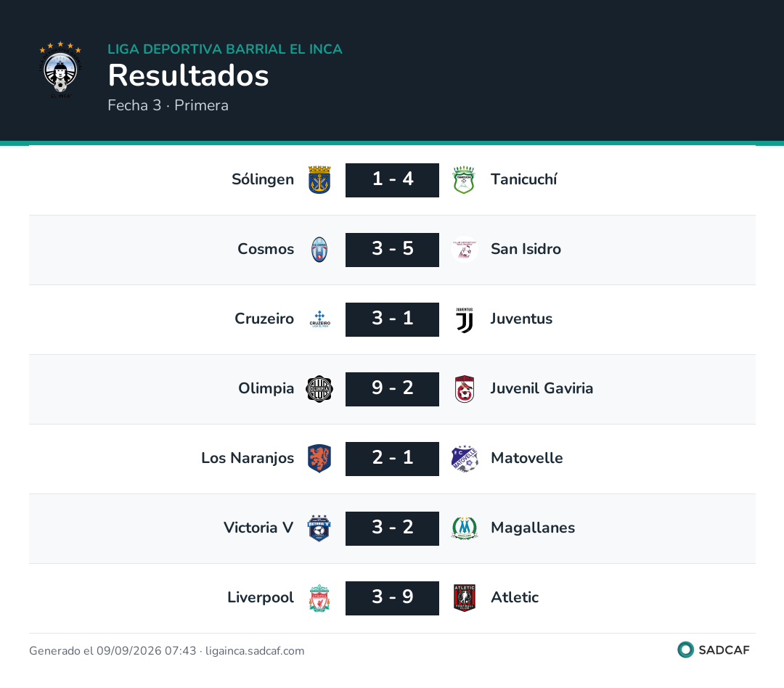Click the Cruzeiro team name
This screenshot has height=688, width=784.
[264, 319]
